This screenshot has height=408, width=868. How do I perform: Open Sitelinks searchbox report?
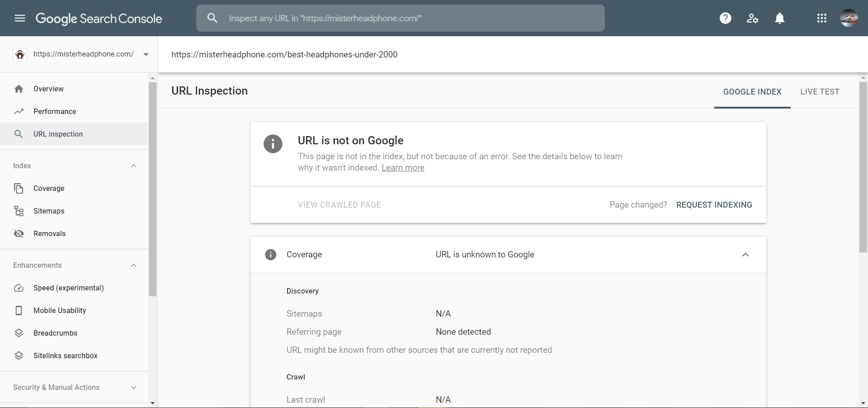click(x=74, y=356)
